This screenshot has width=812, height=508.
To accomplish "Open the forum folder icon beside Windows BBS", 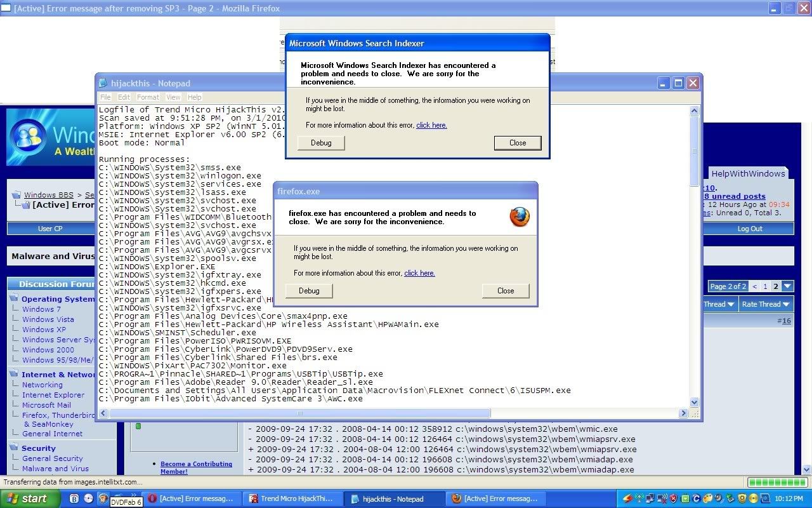I will [17, 195].
